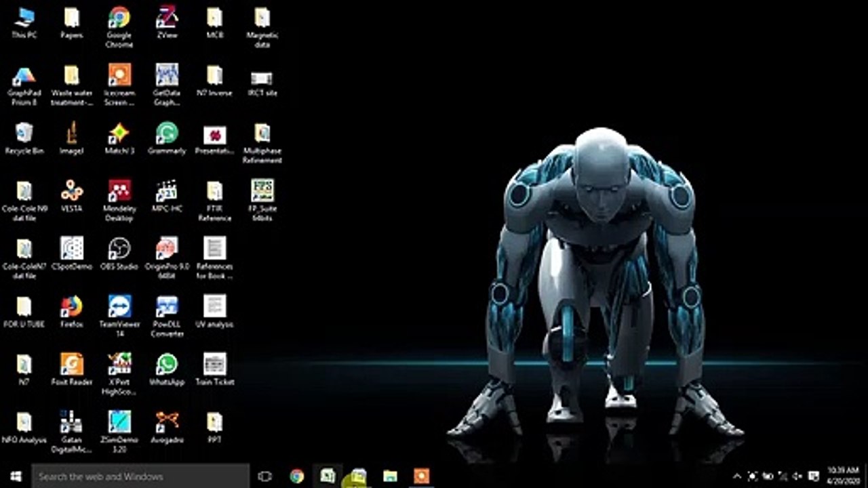Click the Foxit Reader desktop shortcut
The image size is (868, 488).
(x=72, y=369)
